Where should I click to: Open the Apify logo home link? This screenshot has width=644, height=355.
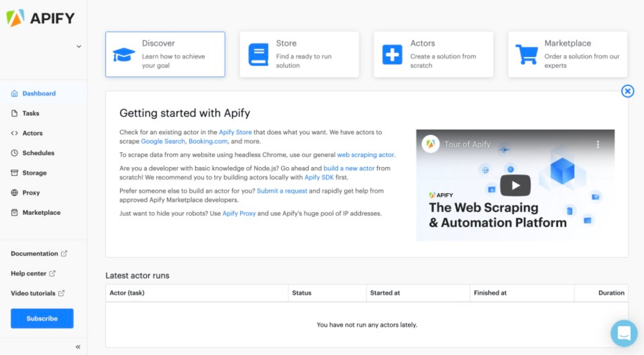click(41, 18)
